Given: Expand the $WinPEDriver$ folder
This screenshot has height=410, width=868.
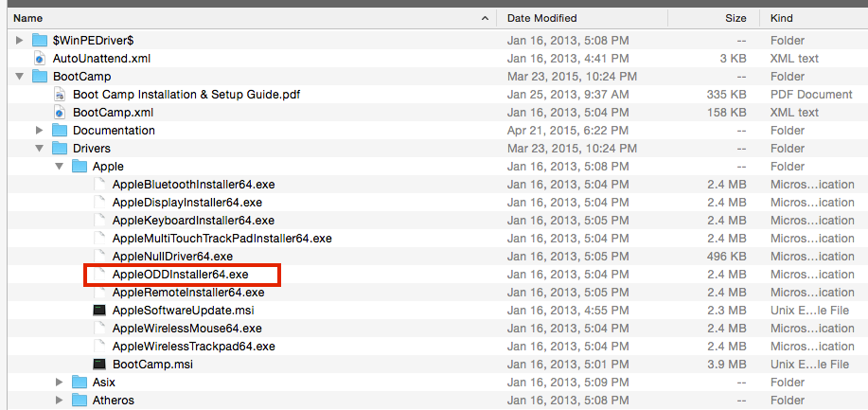Looking at the screenshot, I should (19, 40).
